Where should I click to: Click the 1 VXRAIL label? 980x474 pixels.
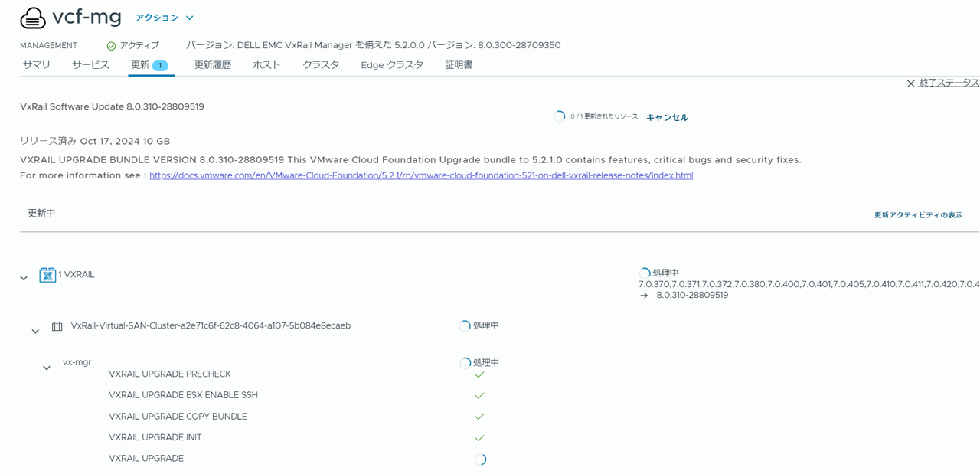pos(77,274)
